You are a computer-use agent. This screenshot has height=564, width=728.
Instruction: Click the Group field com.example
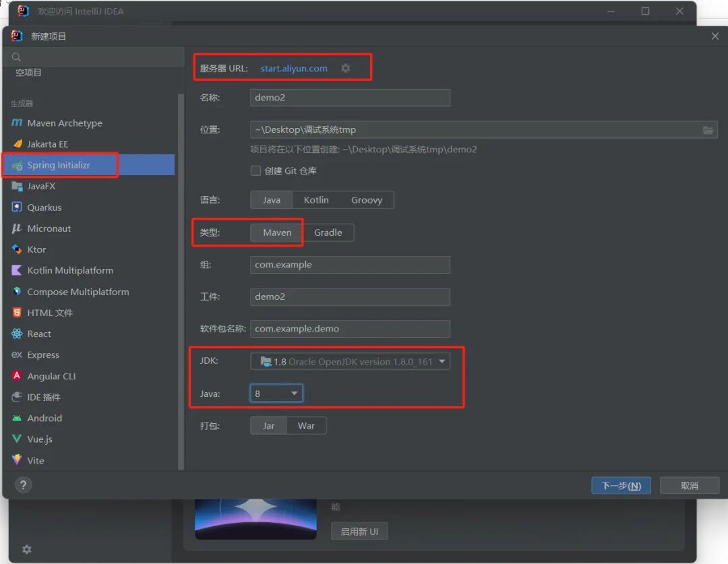coord(350,265)
